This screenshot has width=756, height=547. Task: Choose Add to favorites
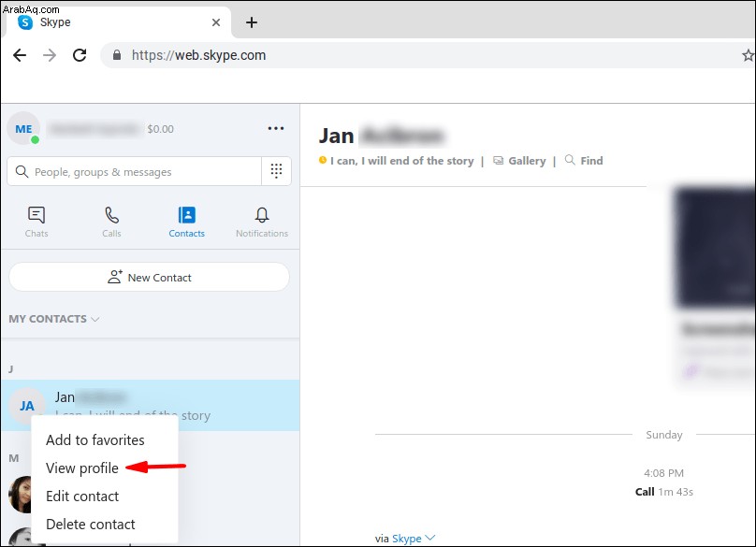[95, 440]
